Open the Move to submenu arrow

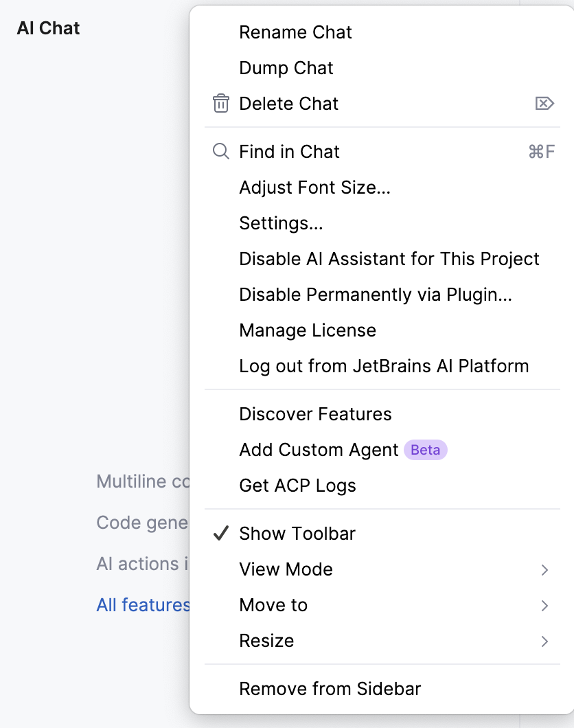[x=544, y=605]
